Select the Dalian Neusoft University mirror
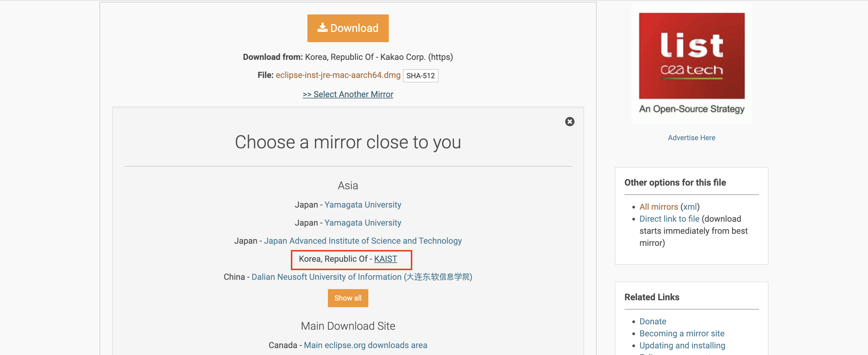The width and height of the screenshot is (868, 355). point(362,277)
